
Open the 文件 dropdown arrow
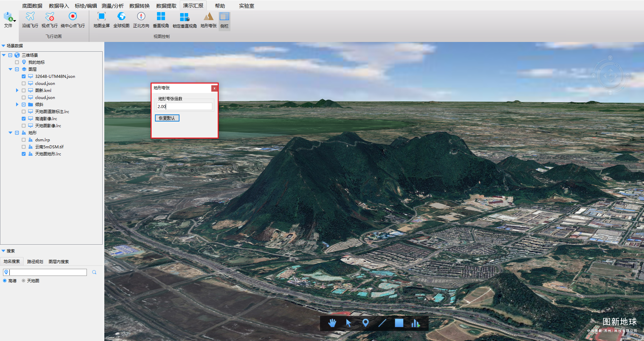pyautogui.click(x=14, y=21)
